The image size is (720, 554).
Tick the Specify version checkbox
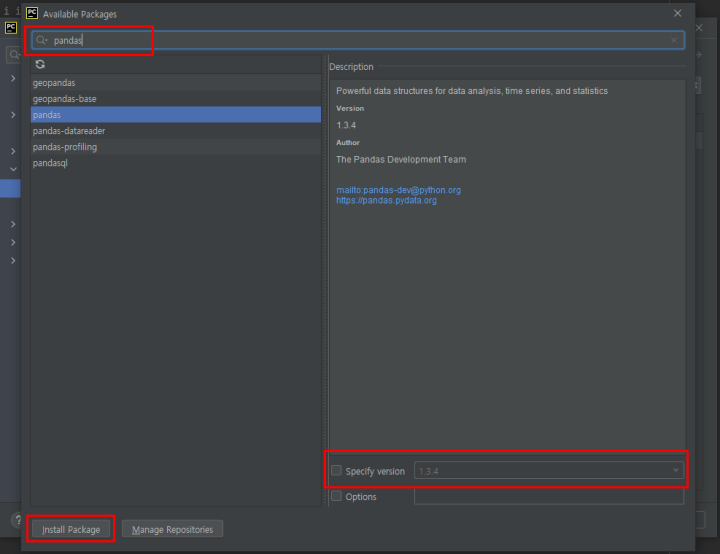[337, 470]
